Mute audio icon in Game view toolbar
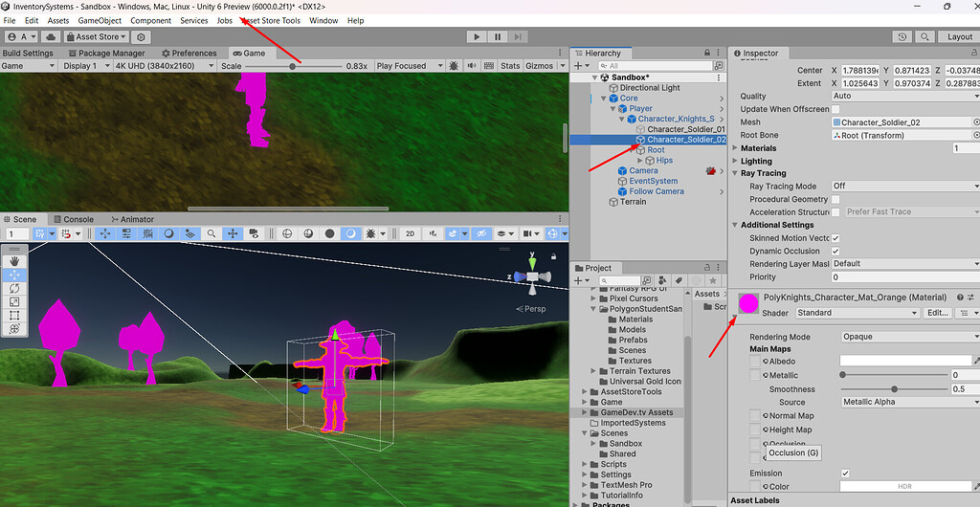Screen dimensions: 980x507 [x=470, y=66]
